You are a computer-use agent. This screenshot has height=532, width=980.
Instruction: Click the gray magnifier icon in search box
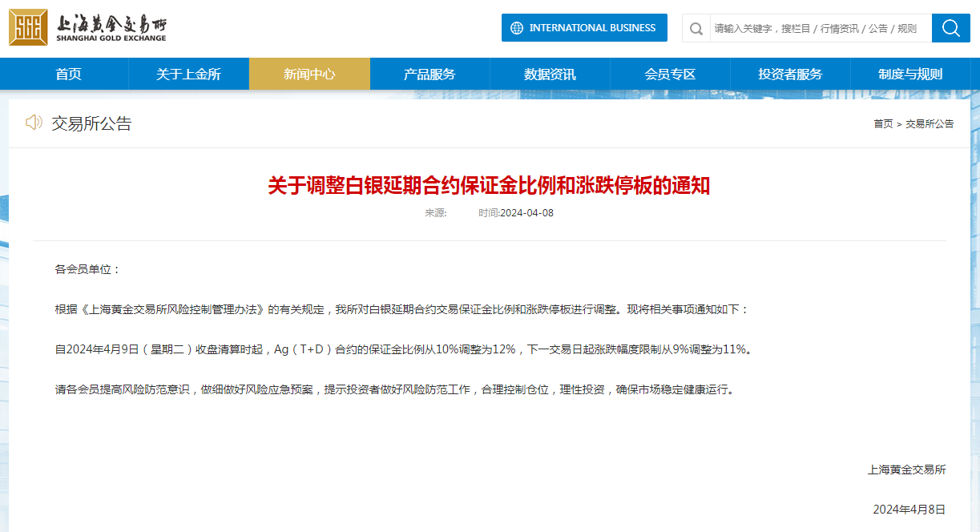[x=696, y=29]
